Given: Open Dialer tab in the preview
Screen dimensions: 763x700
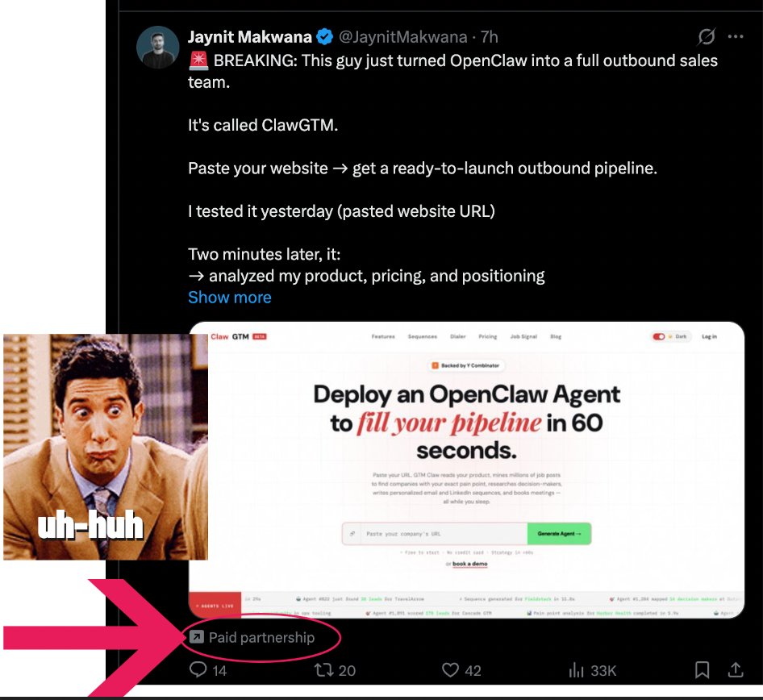Looking at the screenshot, I should pos(458,336).
